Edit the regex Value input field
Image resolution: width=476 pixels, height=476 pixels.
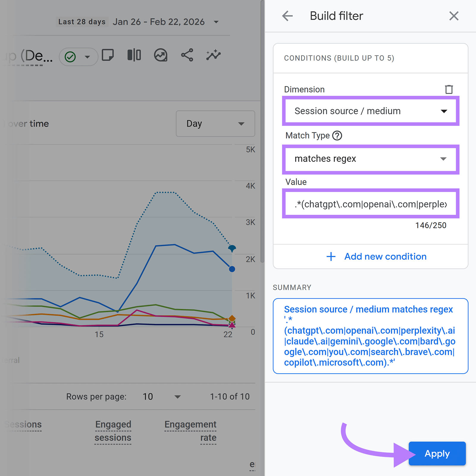pos(370,204)
